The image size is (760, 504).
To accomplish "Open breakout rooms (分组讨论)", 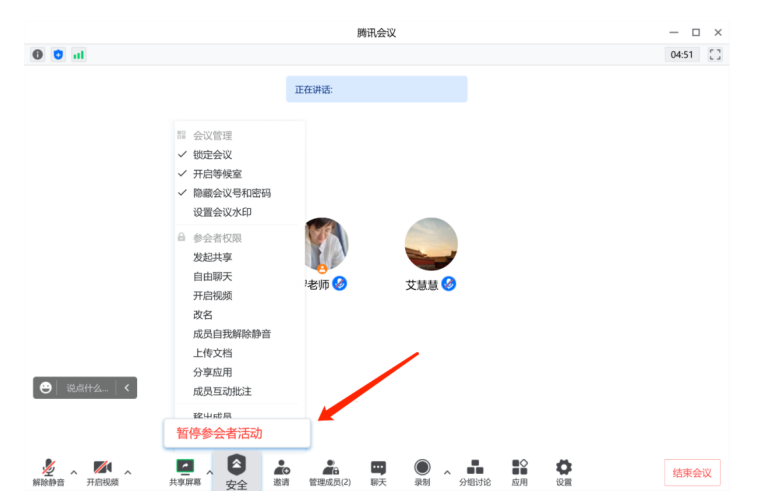I will pyautogui.click(x=475, y=472).
